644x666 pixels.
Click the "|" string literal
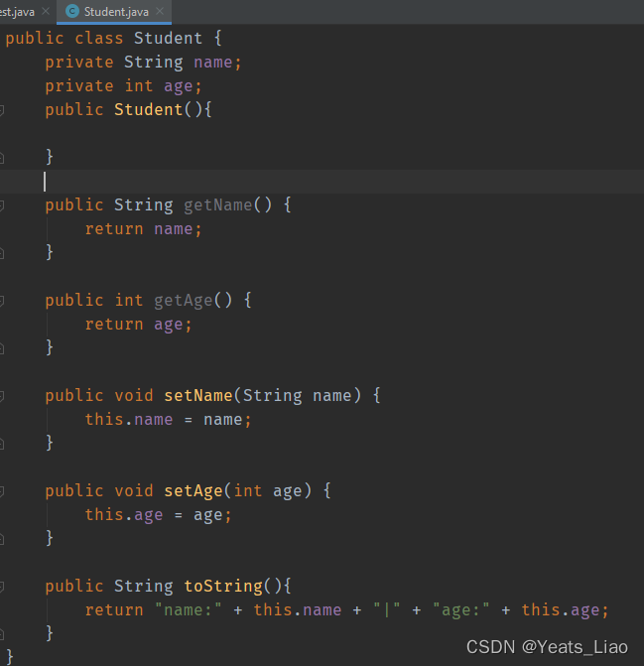387,610
